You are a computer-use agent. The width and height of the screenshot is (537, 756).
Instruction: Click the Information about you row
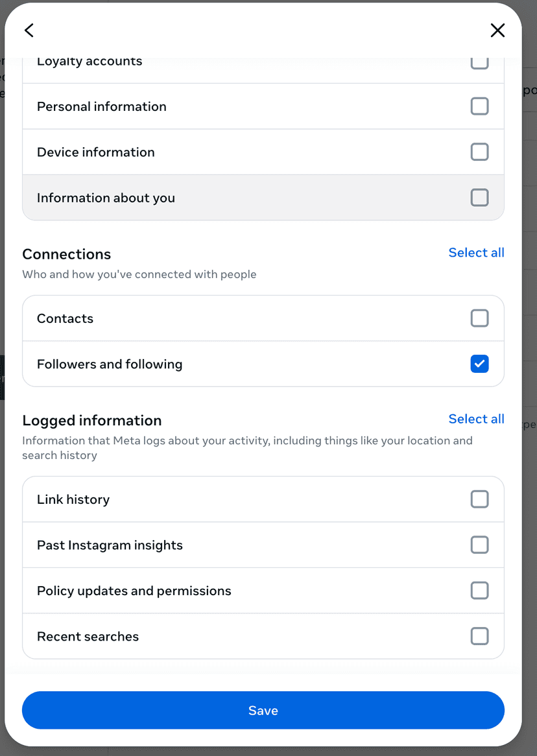pyautogui.click(x=106, y=197)
